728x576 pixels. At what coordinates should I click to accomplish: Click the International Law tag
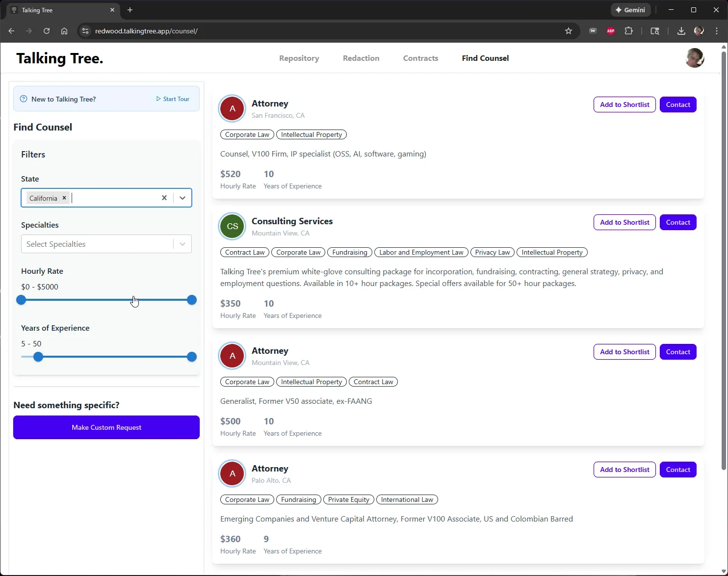[x=407, y=499]
